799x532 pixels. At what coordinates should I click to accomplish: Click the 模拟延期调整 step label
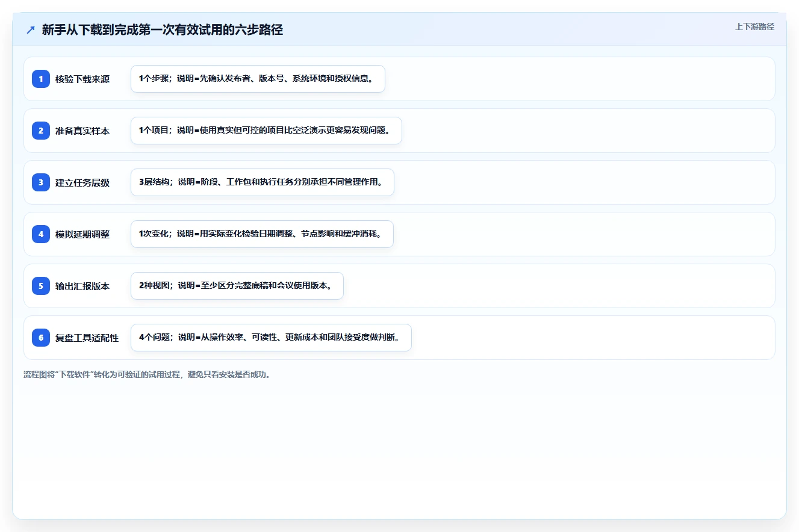point(82,234)
